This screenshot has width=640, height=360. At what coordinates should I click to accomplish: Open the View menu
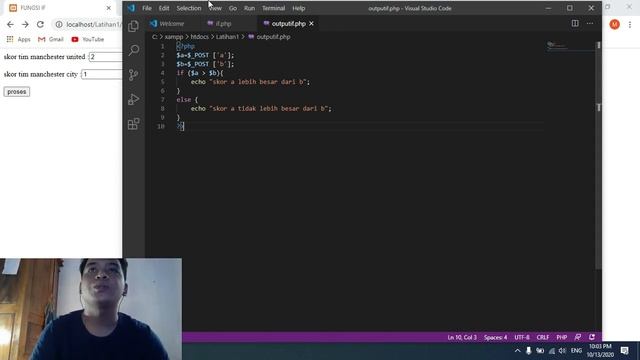tap(215, 8)
